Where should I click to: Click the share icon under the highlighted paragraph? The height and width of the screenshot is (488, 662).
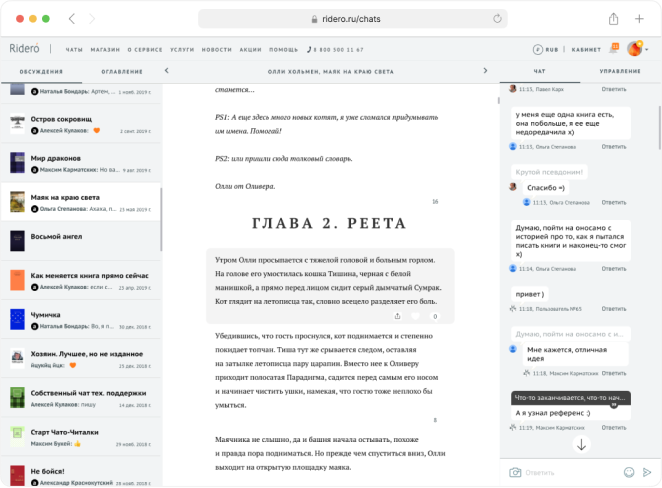click(397, 316)
